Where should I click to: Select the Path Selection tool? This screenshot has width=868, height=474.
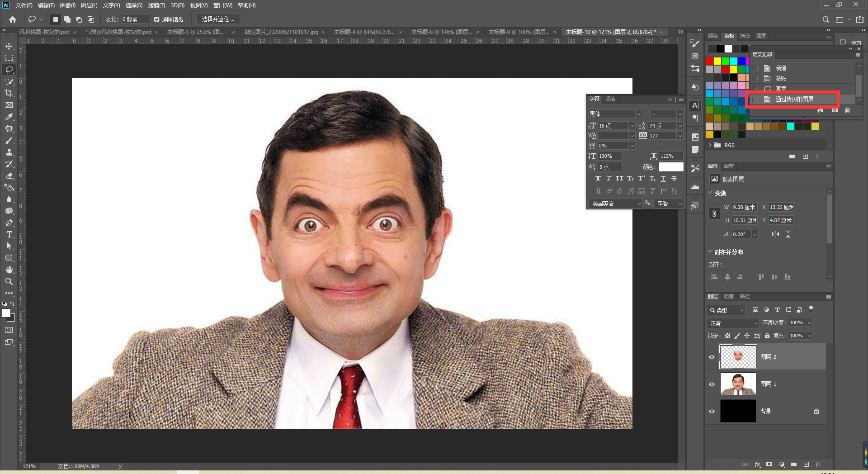click(9, 246)
